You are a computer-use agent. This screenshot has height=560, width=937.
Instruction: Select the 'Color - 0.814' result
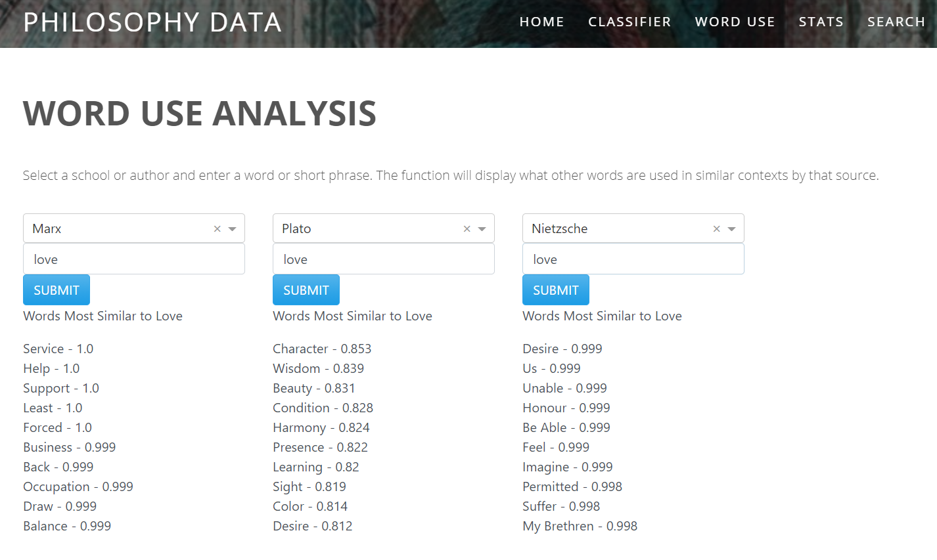pos(311,506)
